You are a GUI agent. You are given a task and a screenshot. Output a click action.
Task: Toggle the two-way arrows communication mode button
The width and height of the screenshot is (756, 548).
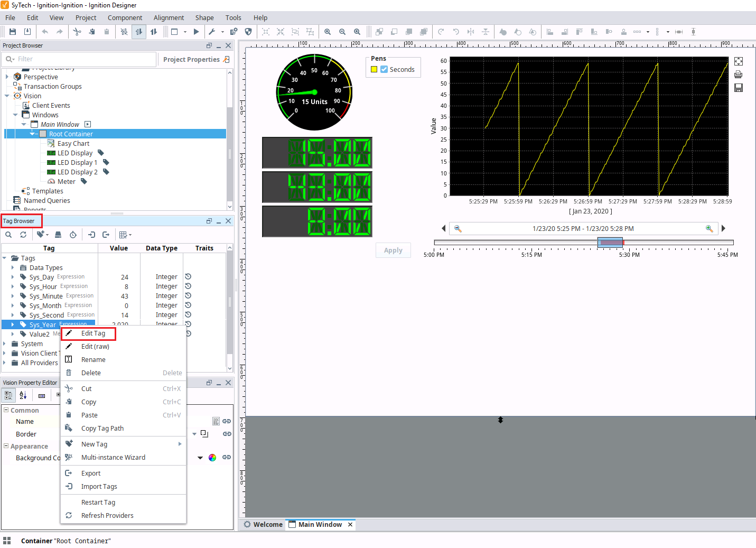click(139, 32)
